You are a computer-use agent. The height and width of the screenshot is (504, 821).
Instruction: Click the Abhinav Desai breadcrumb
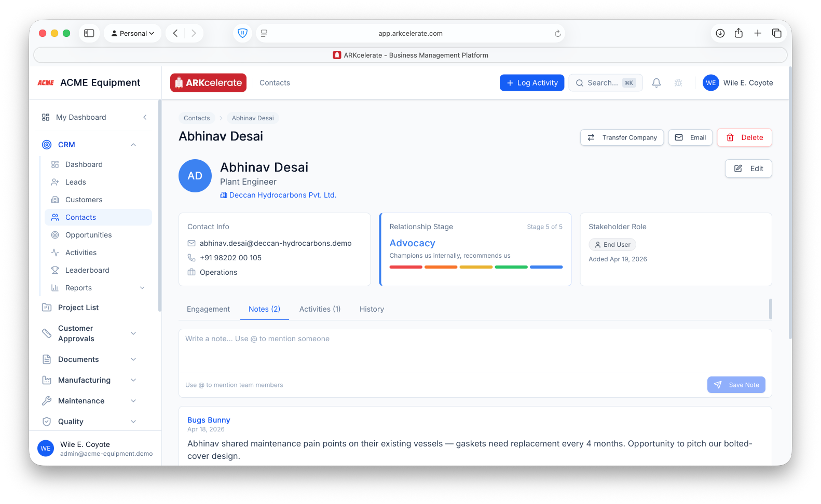tap(253, 118)
